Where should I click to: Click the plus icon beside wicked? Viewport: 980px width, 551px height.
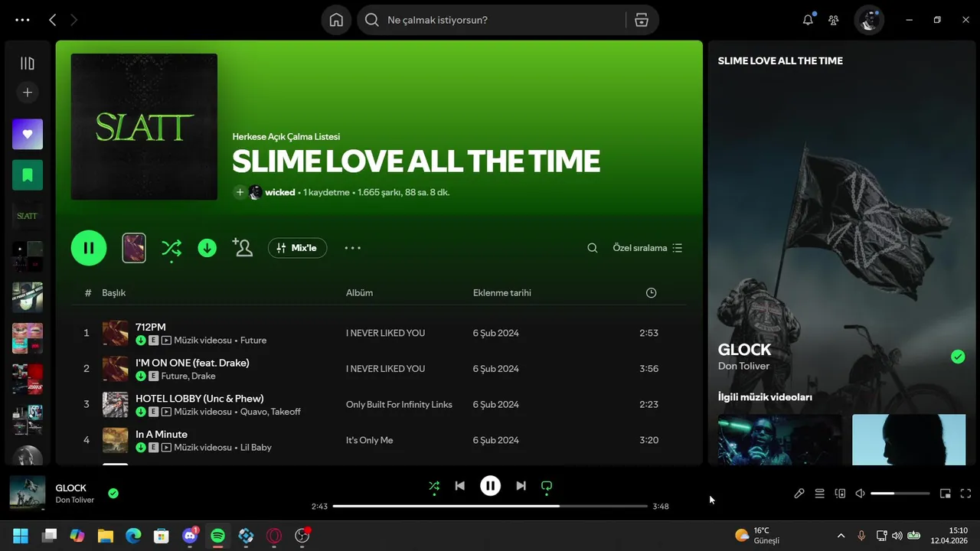[x=240, y=192]
